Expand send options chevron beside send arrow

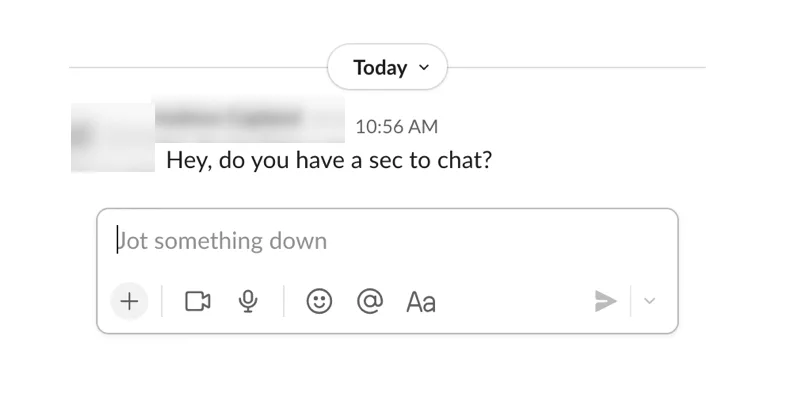649,301
